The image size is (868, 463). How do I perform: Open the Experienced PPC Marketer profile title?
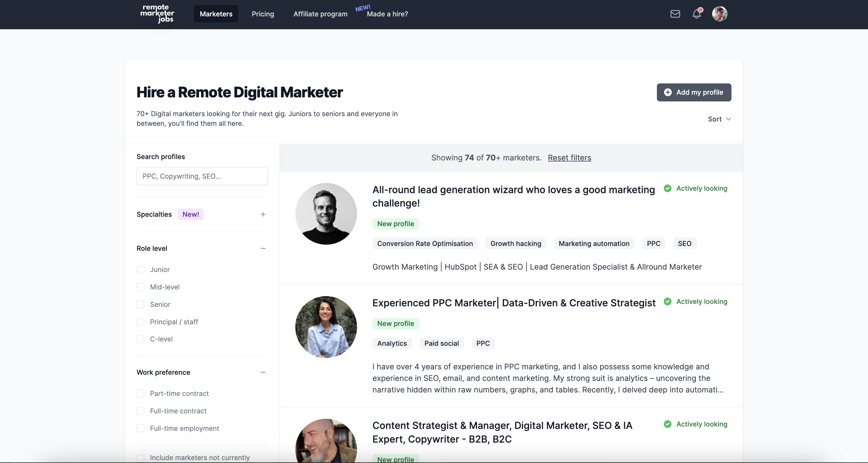(x=514, y=303)
